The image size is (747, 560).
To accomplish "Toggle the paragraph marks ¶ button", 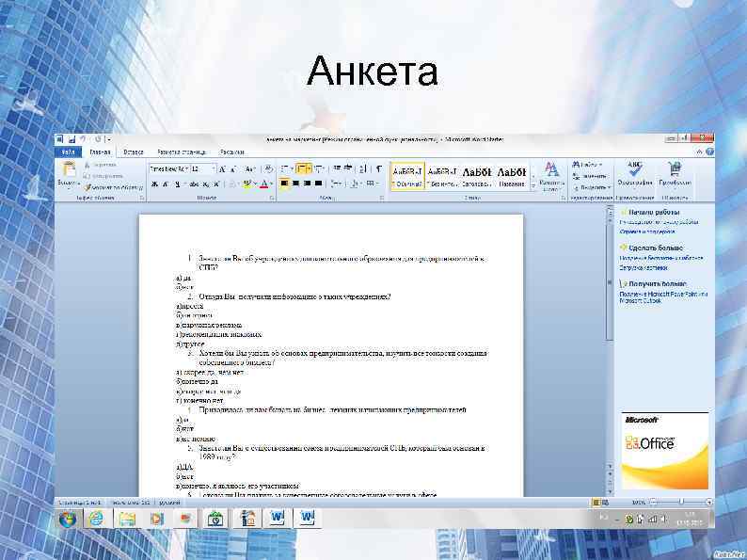I will pos(379,168).
